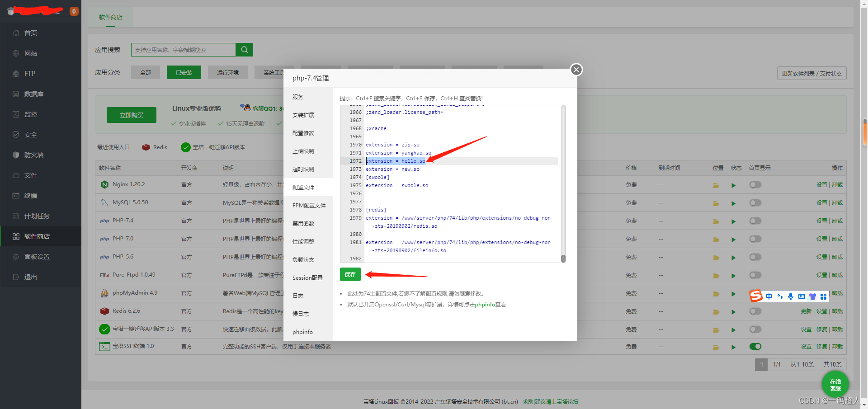The height and width of the screenshot is (409, 868).
Task: Filter by 运行环境 category
Action: coord(228,72)
